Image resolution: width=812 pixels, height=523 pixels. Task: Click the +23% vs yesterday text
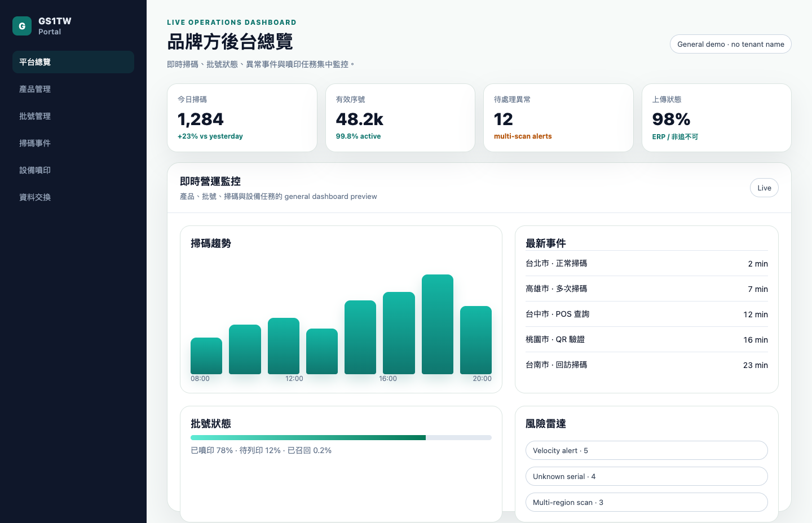[x=210, y=136]
